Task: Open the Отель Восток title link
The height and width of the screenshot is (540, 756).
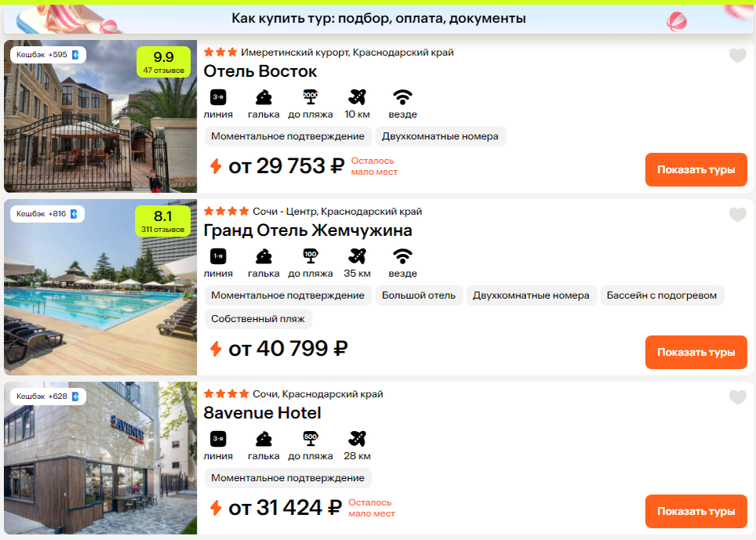Action: [x=260, y=71]
